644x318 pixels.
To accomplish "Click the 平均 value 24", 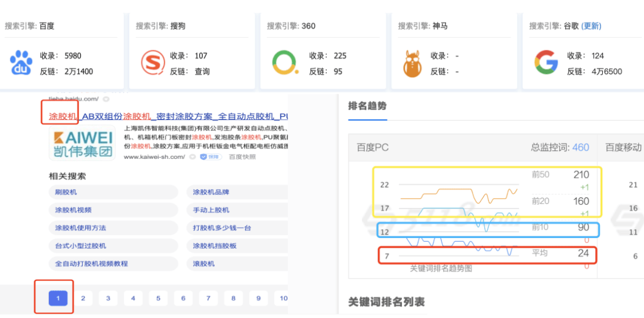I will point(584,253).
